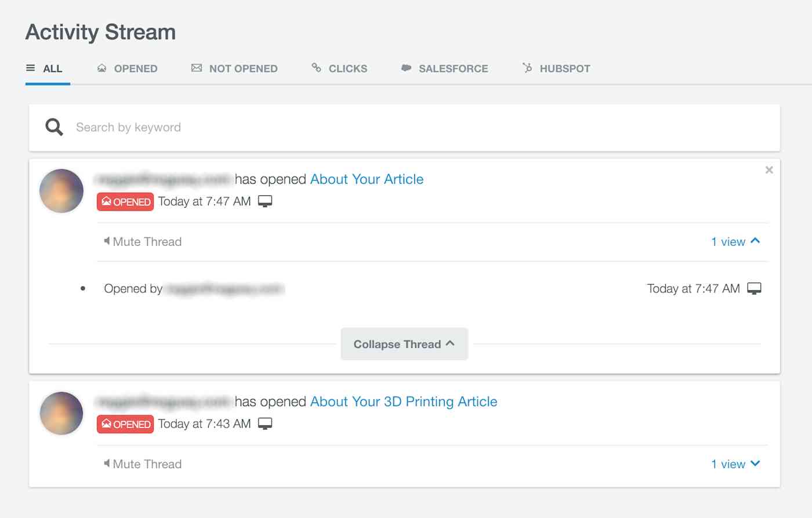This screenshot has height=518, width=812.
Task: Switch to the HUBSPOT tab
Action: click(556, 68)
